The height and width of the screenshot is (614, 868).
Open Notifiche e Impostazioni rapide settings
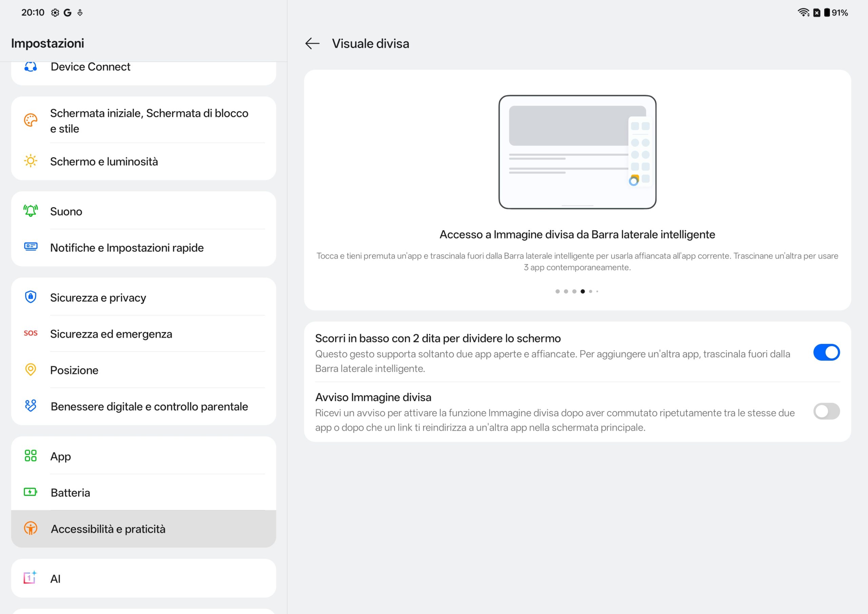(x=127, y=248)
